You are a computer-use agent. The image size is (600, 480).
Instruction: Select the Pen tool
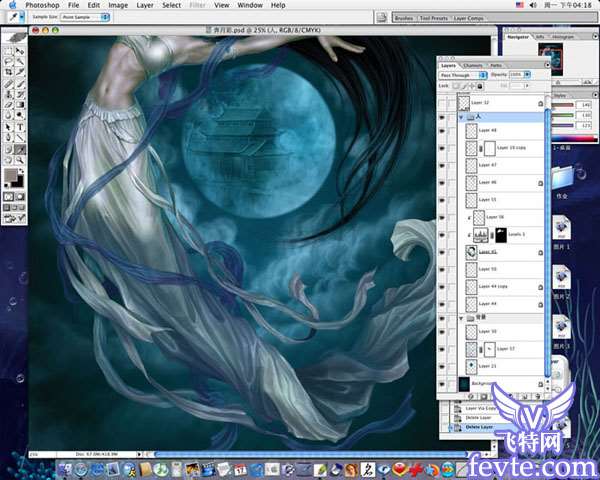pos(8,137)
